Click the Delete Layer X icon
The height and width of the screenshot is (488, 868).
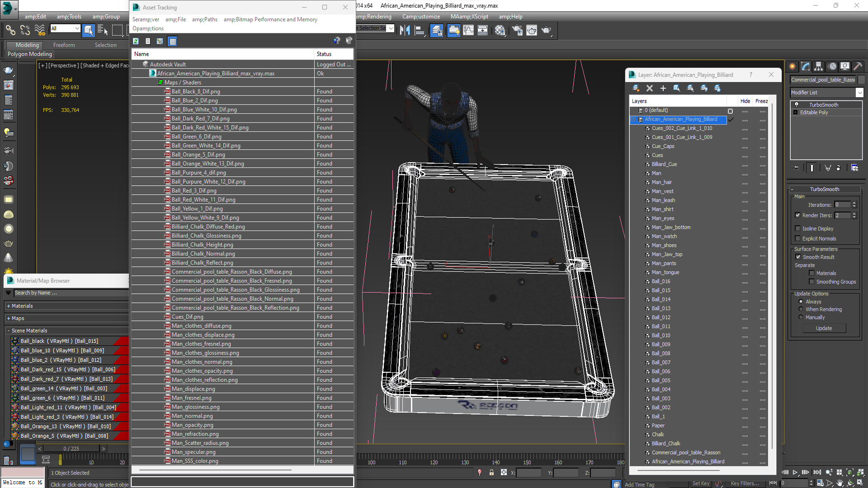pos(650,88)
